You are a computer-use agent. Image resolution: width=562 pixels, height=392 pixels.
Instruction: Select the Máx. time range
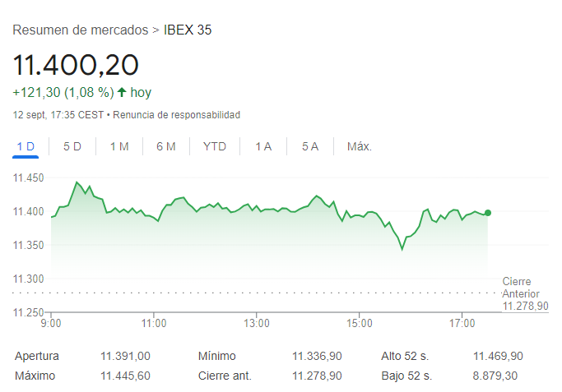360,146
